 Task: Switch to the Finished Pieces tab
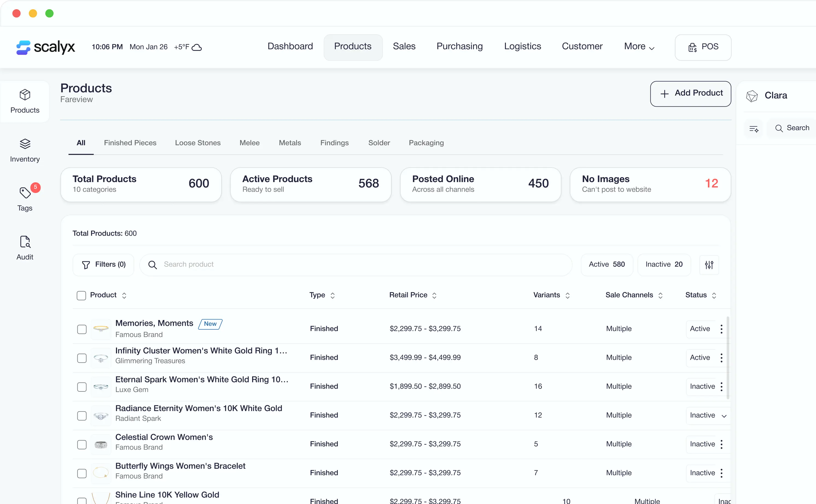pos(130,143)
